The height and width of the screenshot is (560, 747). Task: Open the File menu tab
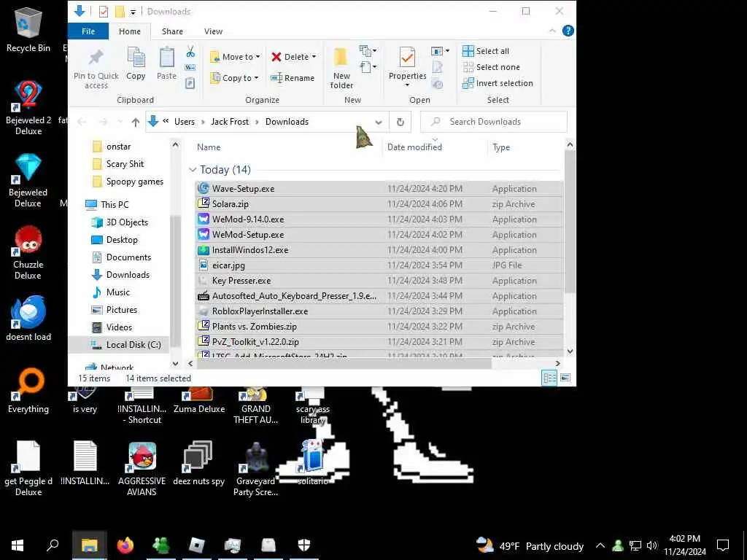88,31
